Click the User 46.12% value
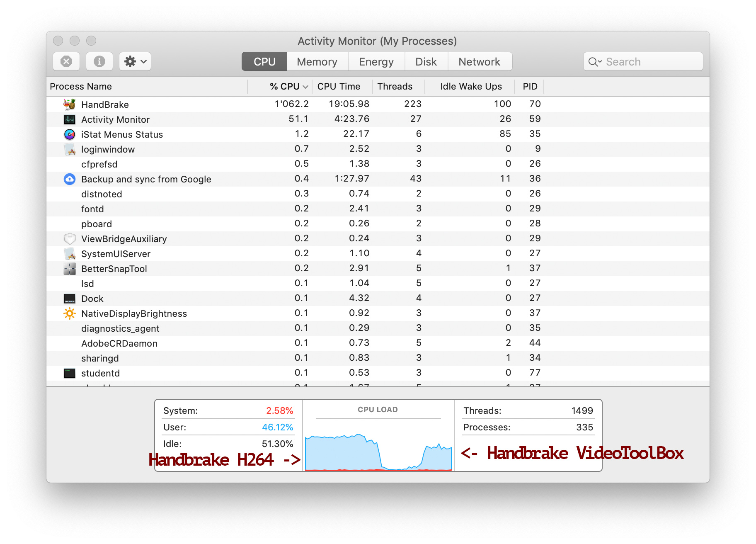This screenshot has height=544, width=756. coord(277,427)
